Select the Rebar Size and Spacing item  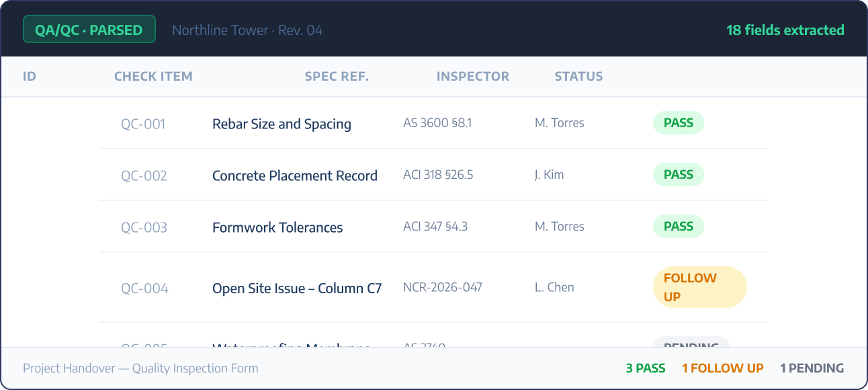pos(281,124)
